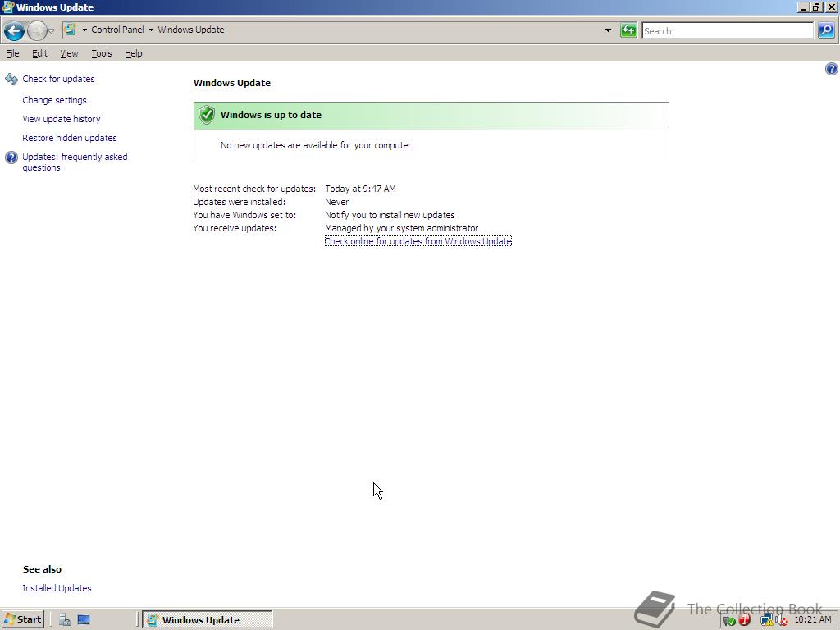Click the Search input field
This screenshot has height=630, width=840.
(728, 30)
